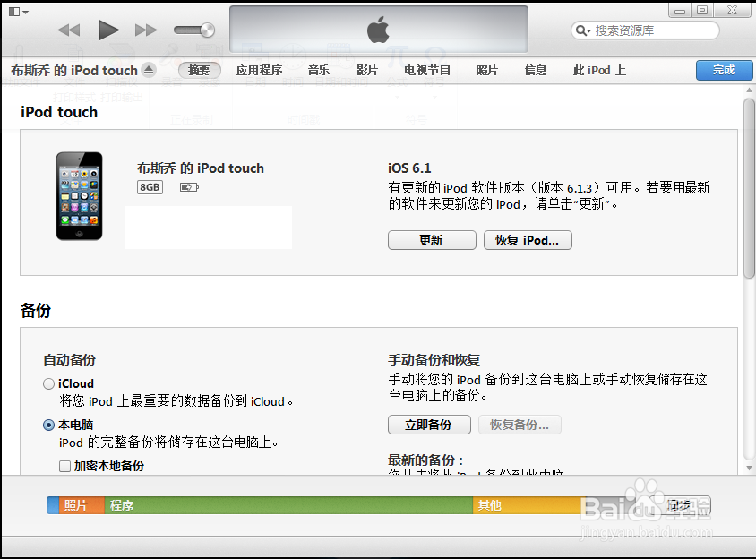Go to the 影片 tab
This screenshot has width=756, height=559.
367,71
